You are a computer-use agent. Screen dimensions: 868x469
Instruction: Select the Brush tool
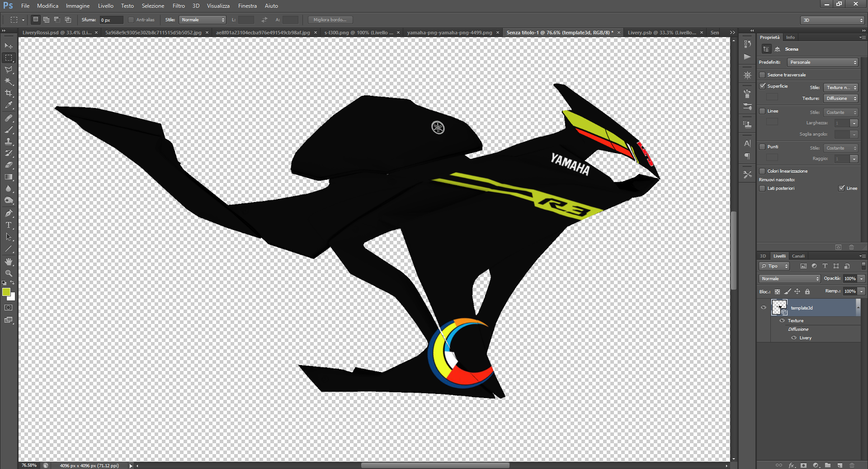pyautogui.click(x=9, y=130)
